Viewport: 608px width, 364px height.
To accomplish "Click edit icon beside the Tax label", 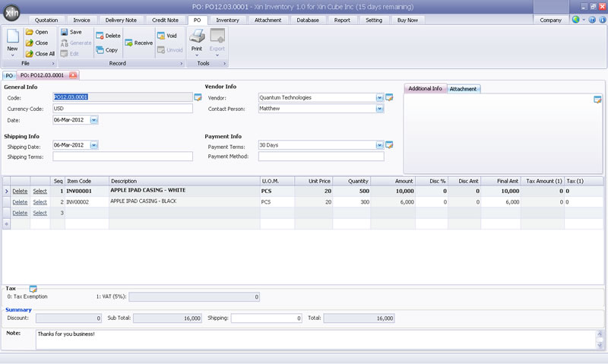I will [33, 289].
